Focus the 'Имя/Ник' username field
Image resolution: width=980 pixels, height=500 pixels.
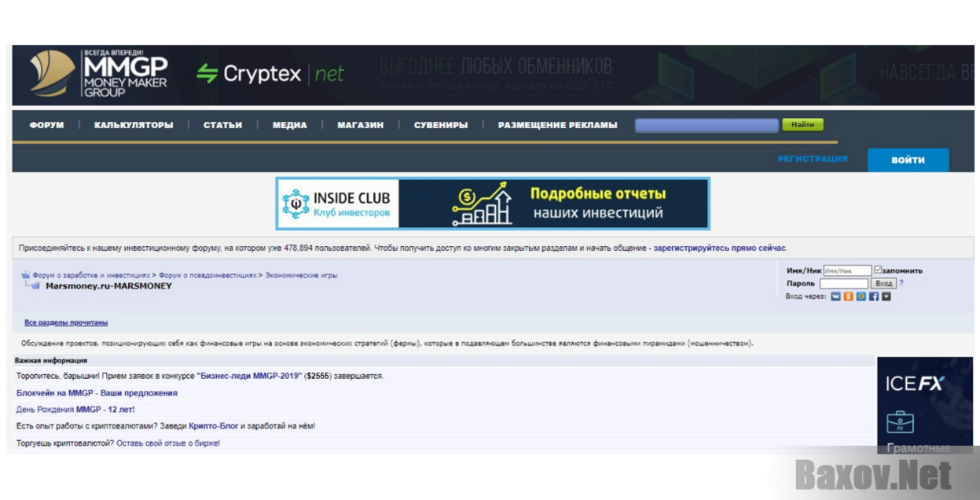847,270
